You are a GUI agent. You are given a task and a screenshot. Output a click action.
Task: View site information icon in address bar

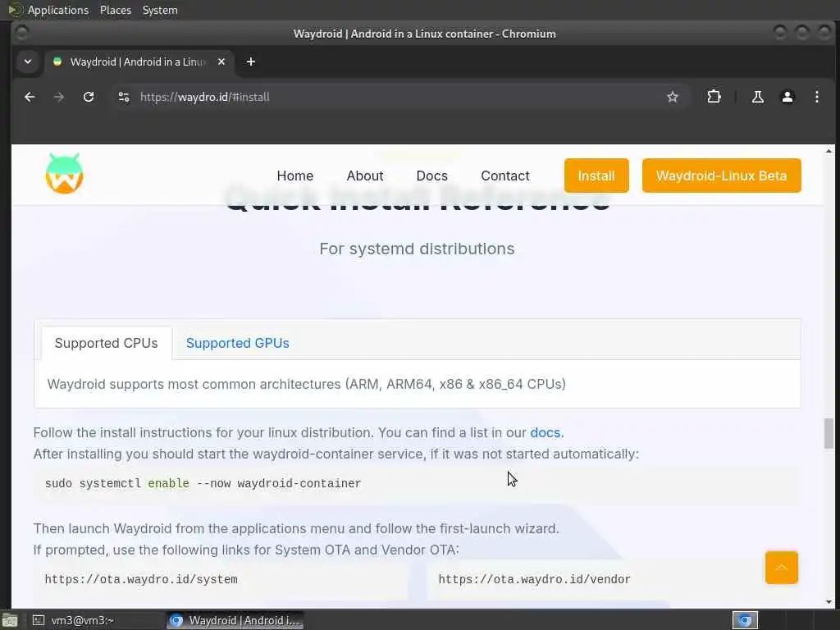tap(124, 97)
